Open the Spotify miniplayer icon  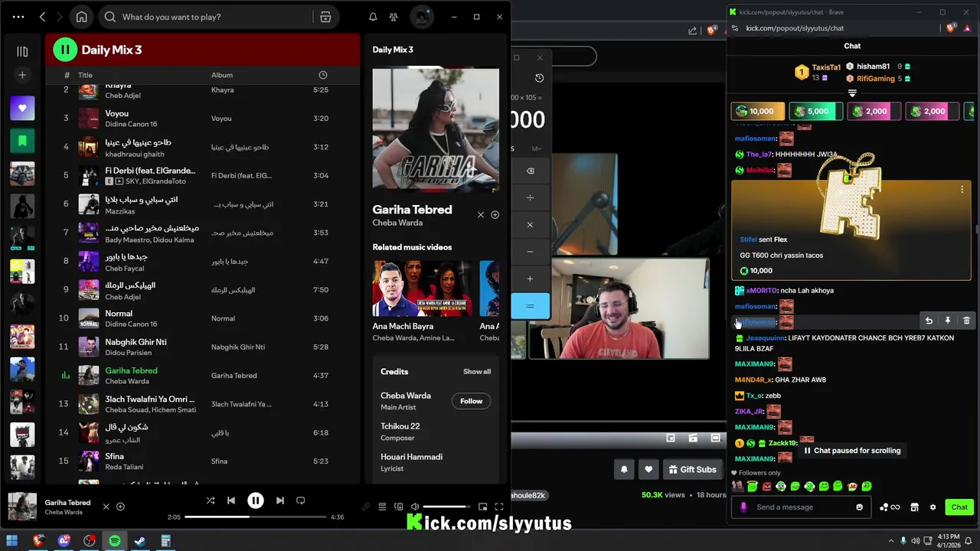(483, 507)
